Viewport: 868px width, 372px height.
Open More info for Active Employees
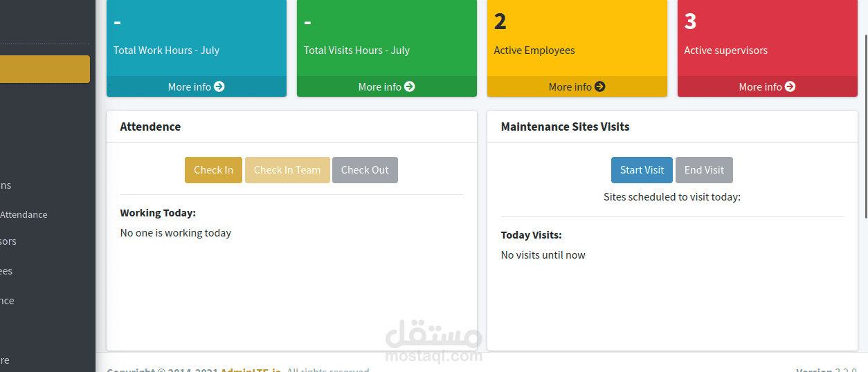click(577, 86)
